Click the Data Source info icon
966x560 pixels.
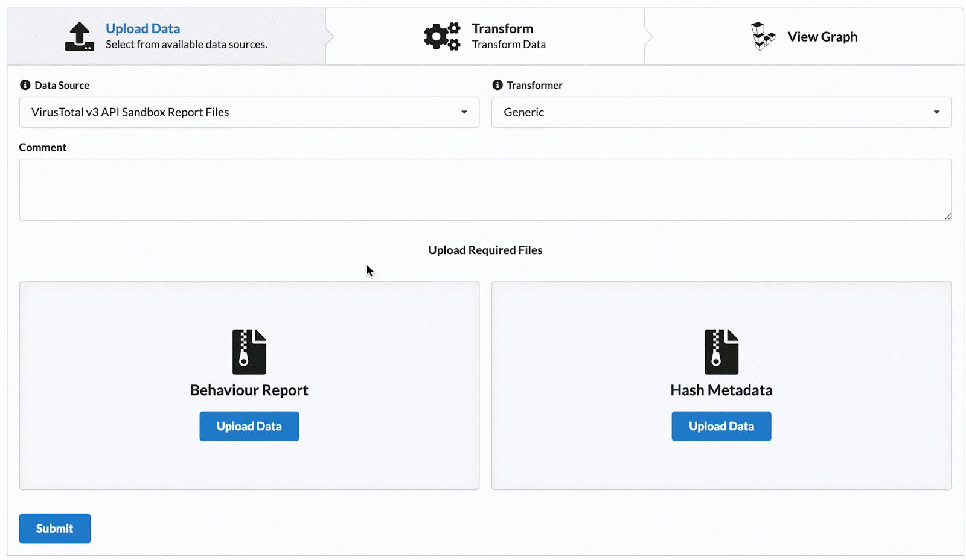[x=25, y=85]
